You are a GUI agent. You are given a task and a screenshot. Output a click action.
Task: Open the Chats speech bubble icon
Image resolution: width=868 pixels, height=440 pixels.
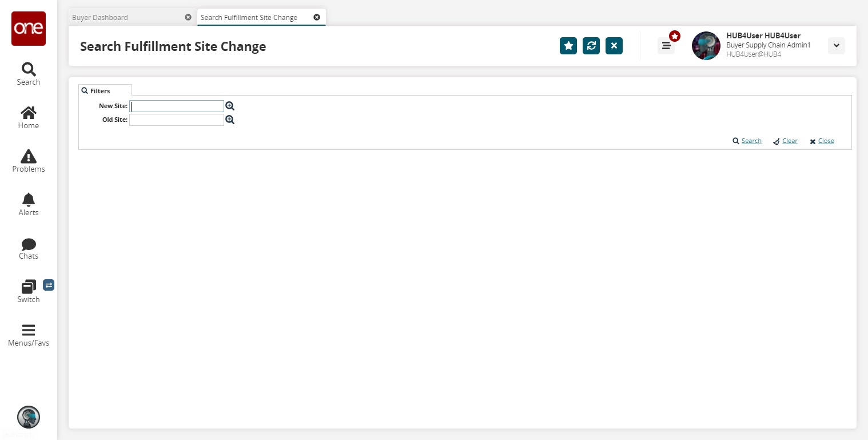coord(29,248)
